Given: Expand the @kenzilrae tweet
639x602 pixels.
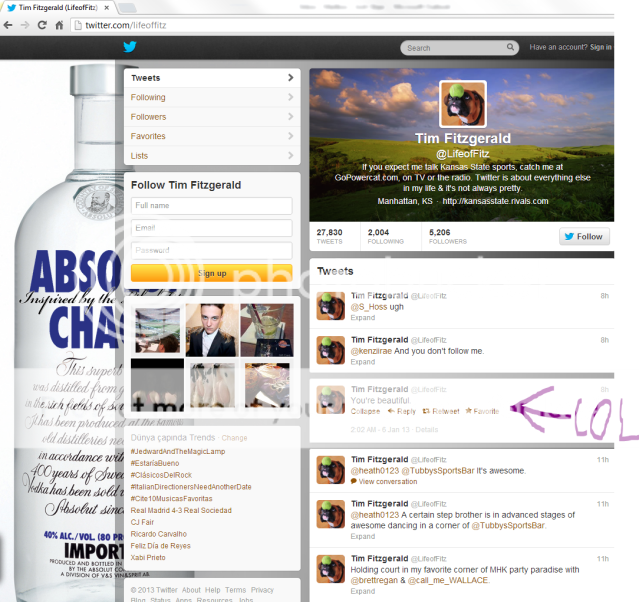Looking at the screenshot, I should point(363,362).
